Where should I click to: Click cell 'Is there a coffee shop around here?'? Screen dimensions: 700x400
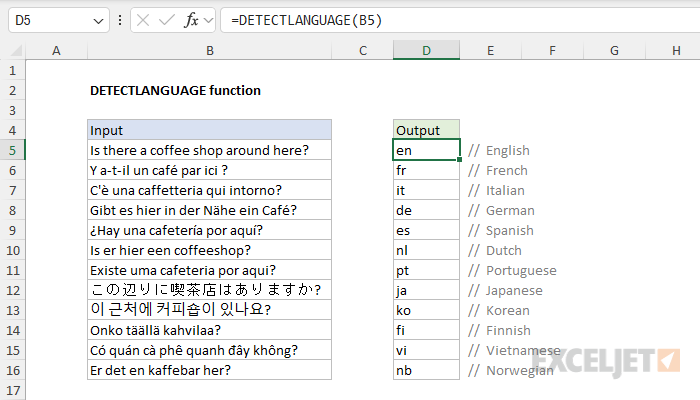209,150
